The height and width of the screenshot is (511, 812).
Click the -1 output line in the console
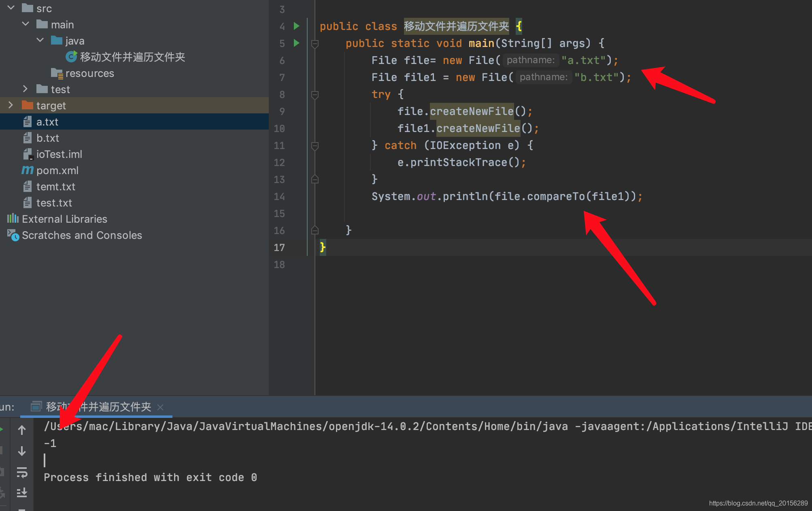[50, 443]
